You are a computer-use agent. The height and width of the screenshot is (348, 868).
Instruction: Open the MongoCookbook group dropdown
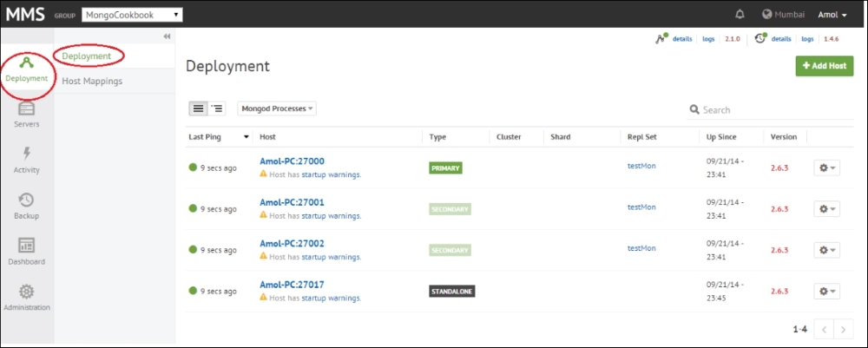click(x=132, y=15)
